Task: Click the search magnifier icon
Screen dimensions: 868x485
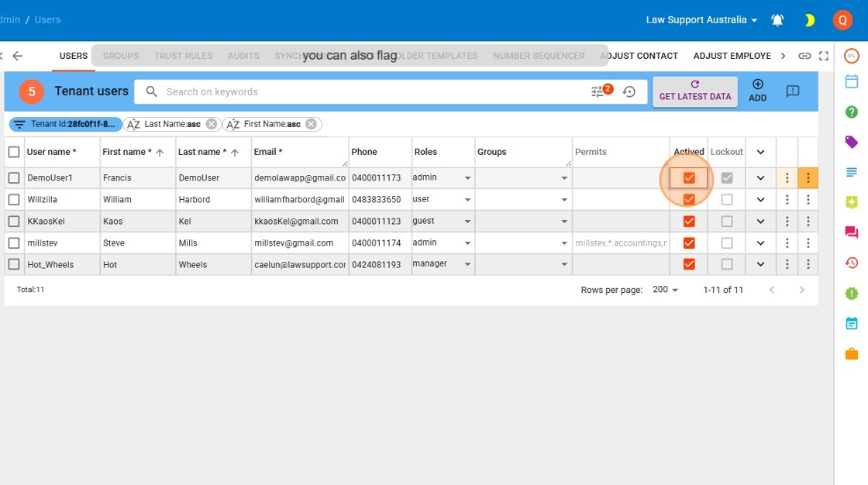Action: [152, 91]
